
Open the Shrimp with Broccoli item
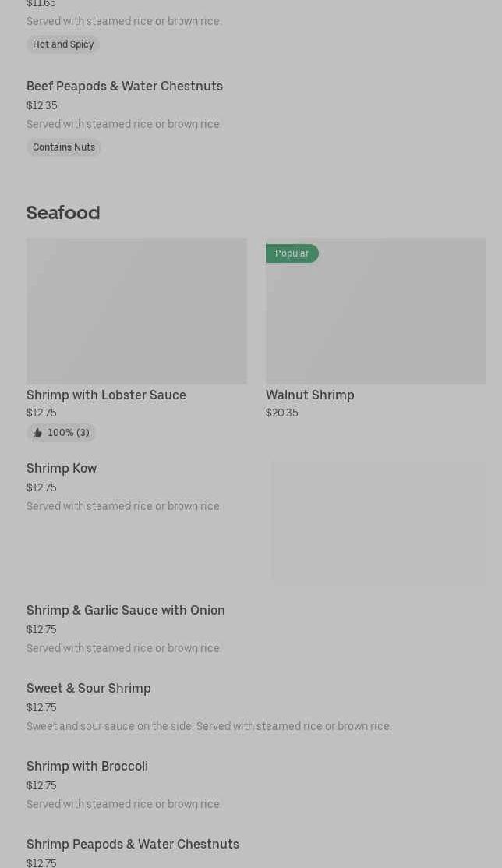[87, 766]
